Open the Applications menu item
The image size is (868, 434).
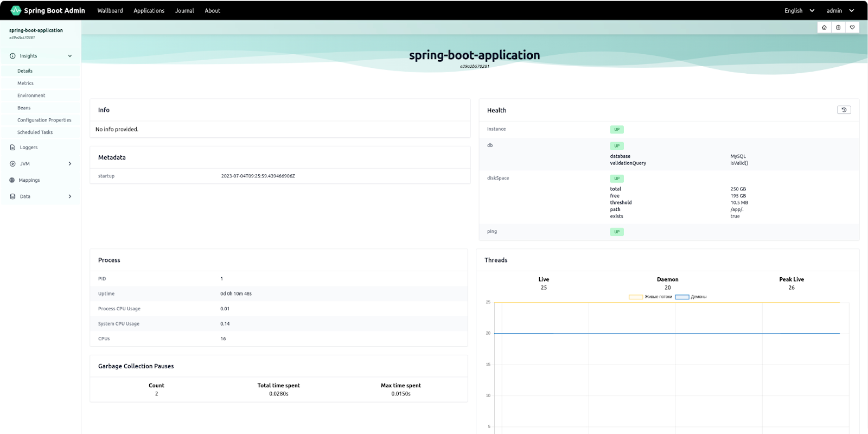[x=149, y=10]
